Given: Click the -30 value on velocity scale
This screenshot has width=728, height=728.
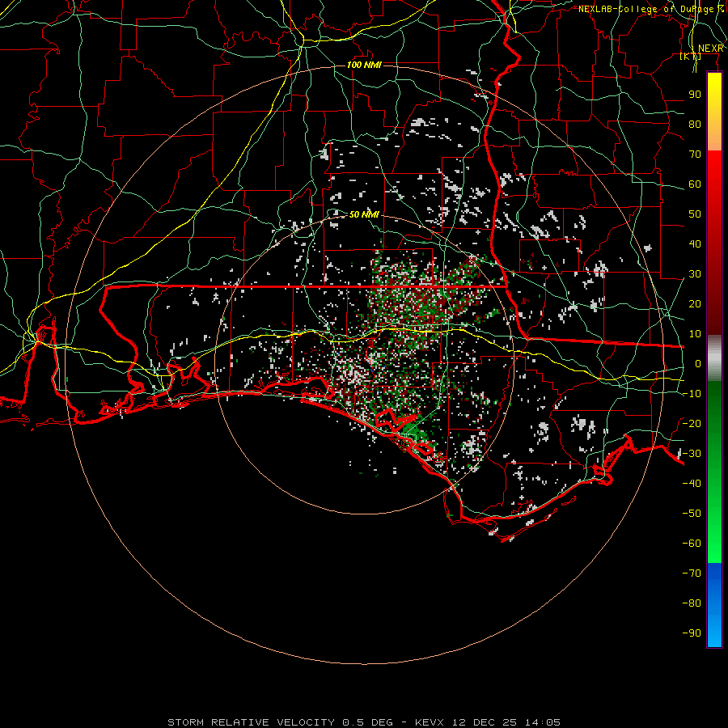Looking at the screenshot, I should (692, 454).
